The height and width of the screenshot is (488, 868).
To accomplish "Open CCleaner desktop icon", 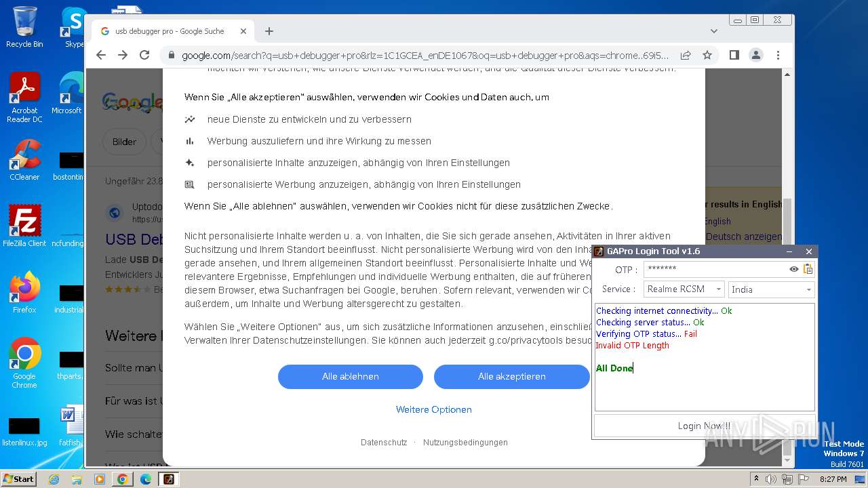I will coord(24,160).
